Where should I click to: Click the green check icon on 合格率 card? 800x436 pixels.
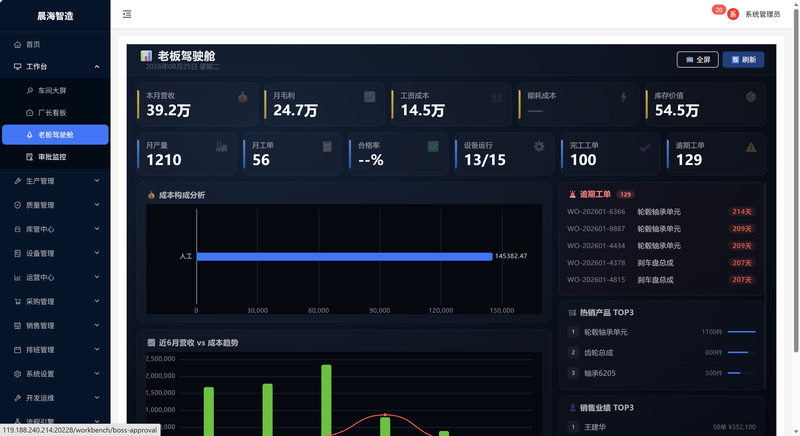[433, 147]
